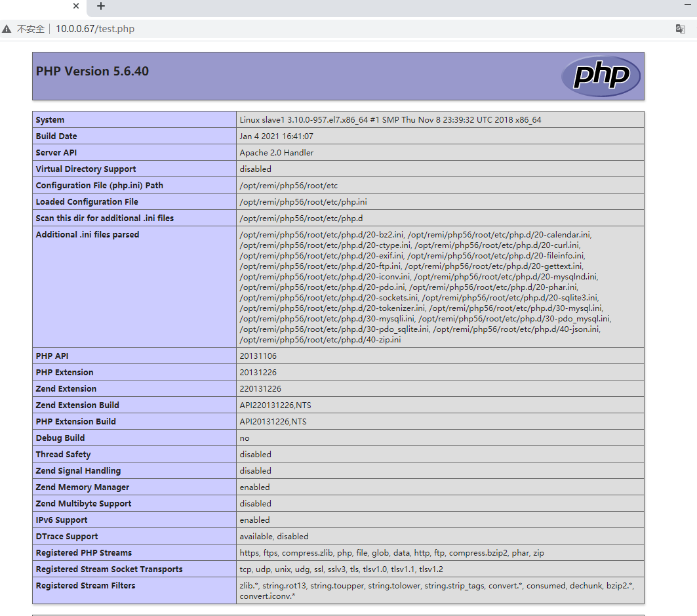Click Configuration File (php.ini) Path label

pyautogui.click(x=100, y=186)
